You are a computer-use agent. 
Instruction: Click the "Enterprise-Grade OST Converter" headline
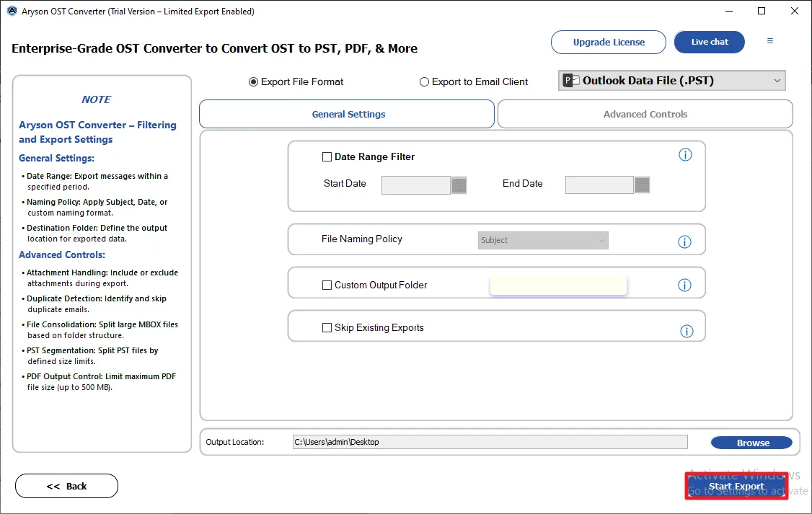pos(214,48)
